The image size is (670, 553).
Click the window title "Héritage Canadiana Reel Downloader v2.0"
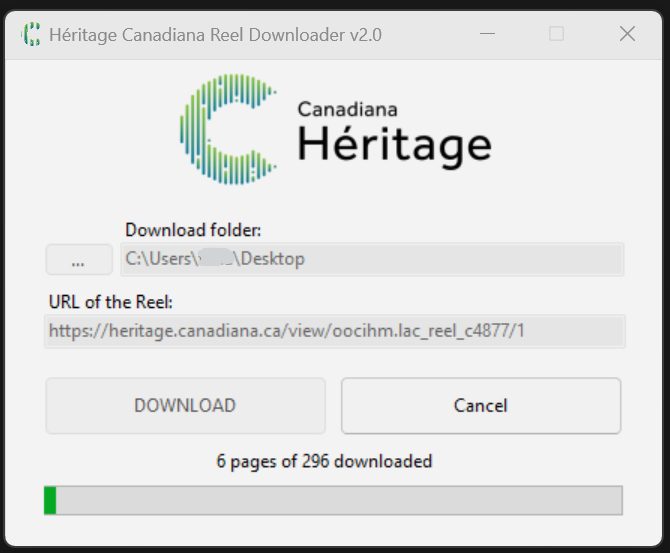coord(215,35)
